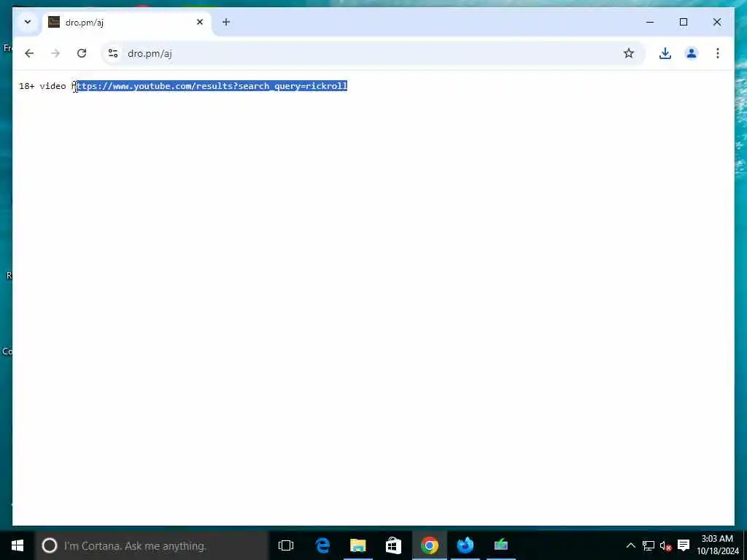Switch to Google Chrome taskbar icon
The width and height of the screenshot is (747, 560).
click(x=429, y=545)
